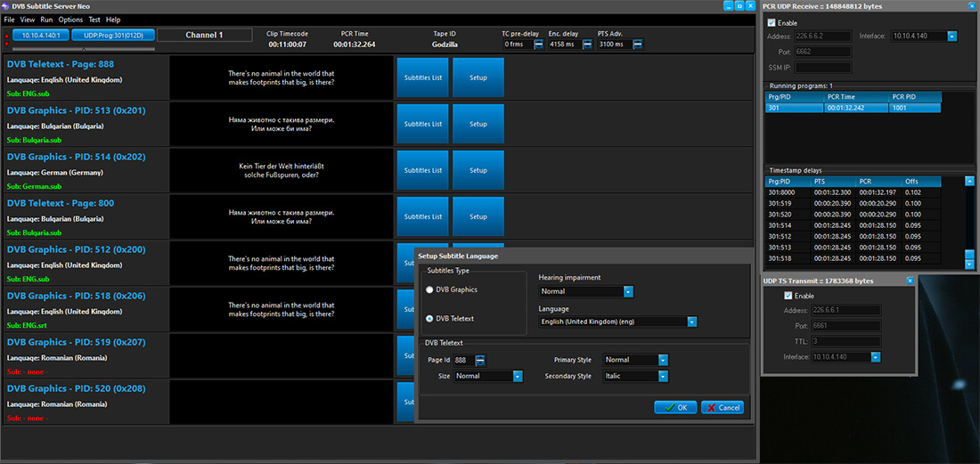Close the PCR UDP Receive panel
Screen dimensions: 980x464
[970, 5]
